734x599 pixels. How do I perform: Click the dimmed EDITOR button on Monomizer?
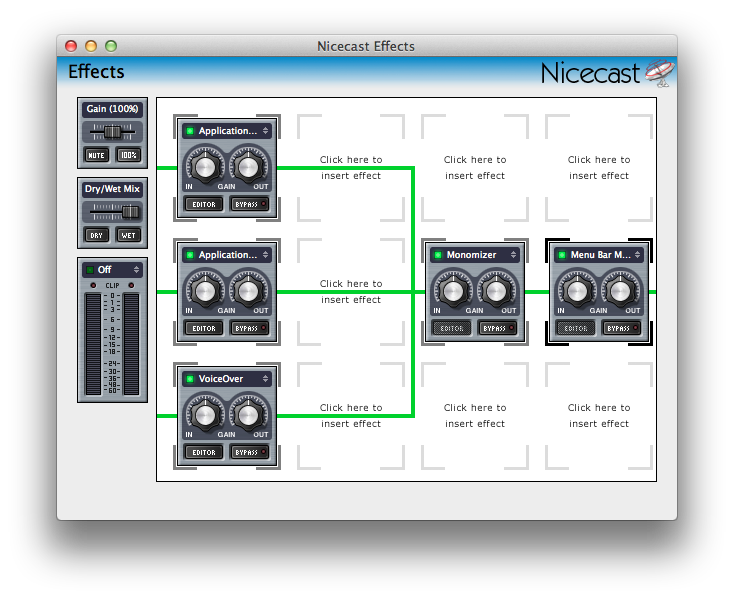coord(452,328)
